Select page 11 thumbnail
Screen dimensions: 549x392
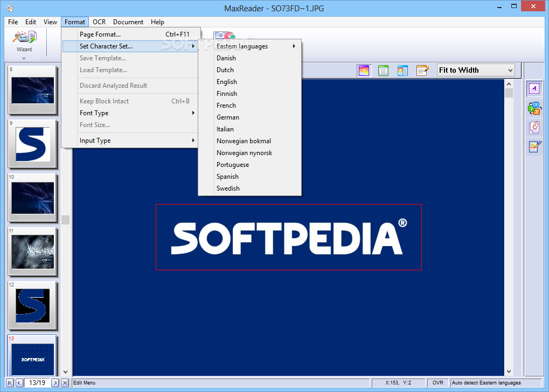point(32,252)
